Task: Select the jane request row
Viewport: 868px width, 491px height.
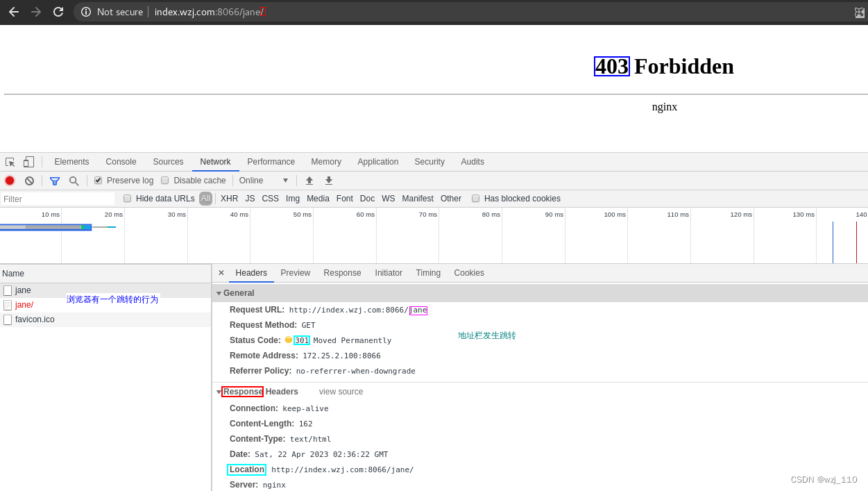Action: point(105,290)
